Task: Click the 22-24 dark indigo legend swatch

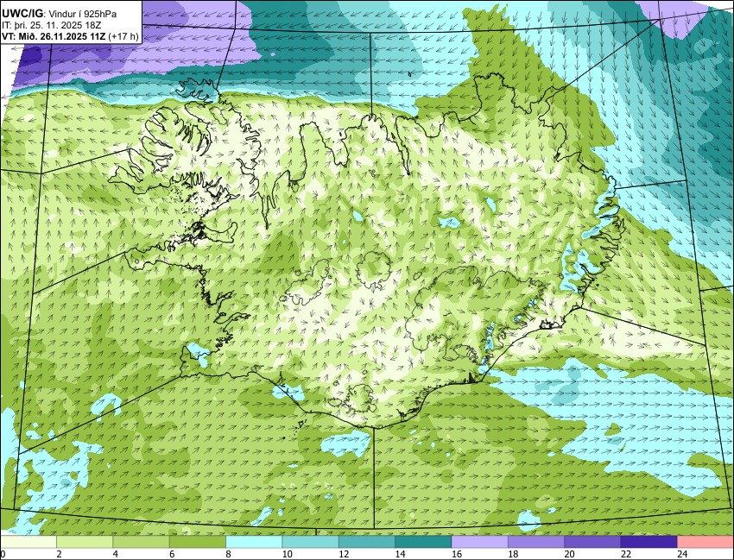Action: tap(649, 542)
